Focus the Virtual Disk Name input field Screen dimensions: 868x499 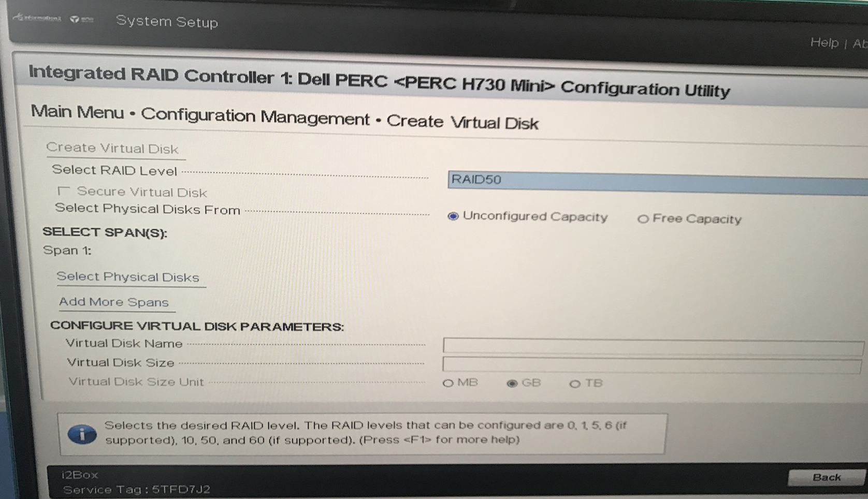653,346
